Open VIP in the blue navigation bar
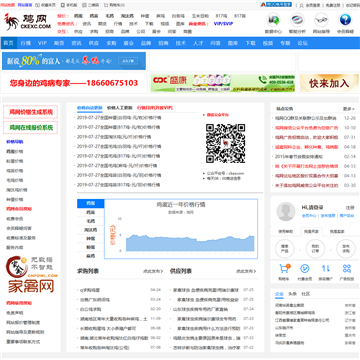Image resolution: width=360 pixels, height=360 pixels. coord(42,43)
